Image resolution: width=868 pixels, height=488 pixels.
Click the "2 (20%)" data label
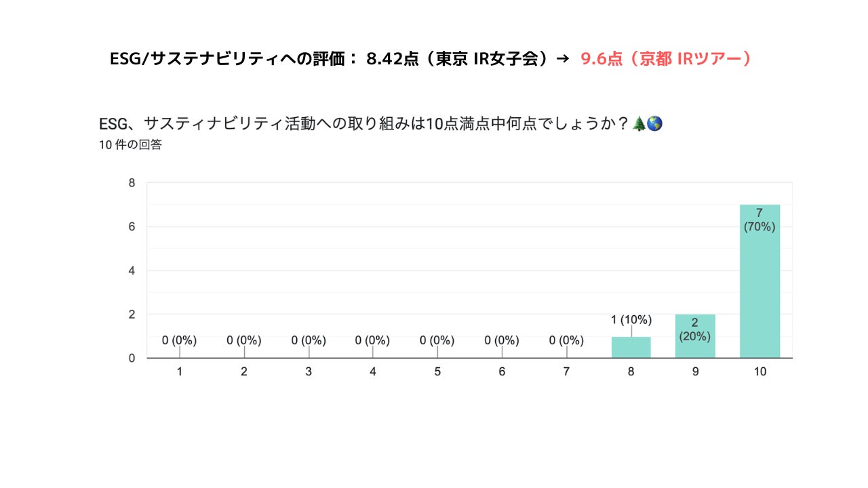point(695,329)
